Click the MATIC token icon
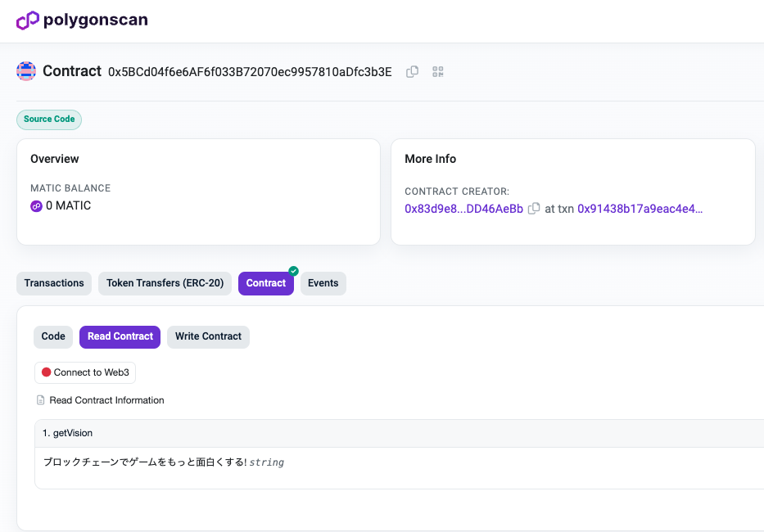The height and width of the screenshot is (532, 764). coord(37,206)
